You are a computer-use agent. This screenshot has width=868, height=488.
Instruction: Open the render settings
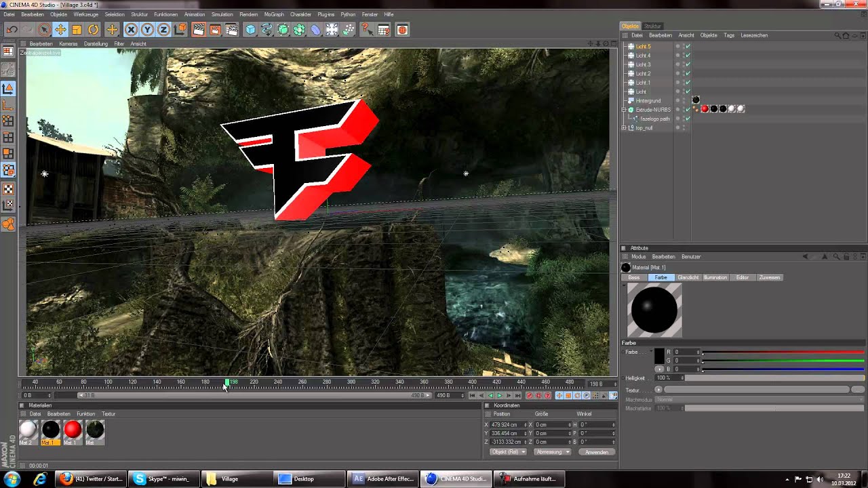point(232,30)
